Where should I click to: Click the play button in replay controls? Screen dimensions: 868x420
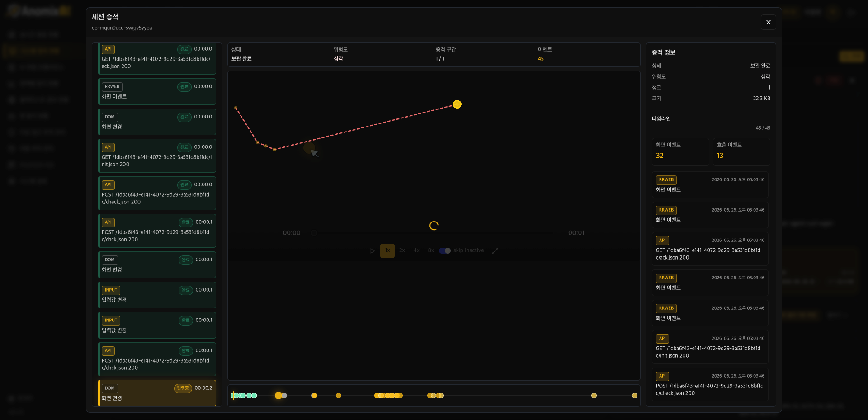click(x=373, y=250)
